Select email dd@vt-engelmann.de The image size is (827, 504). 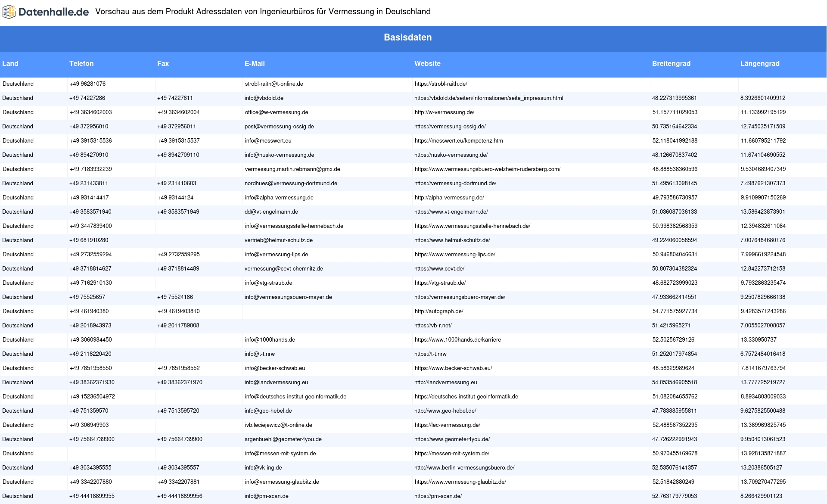(x=271, y=212)
